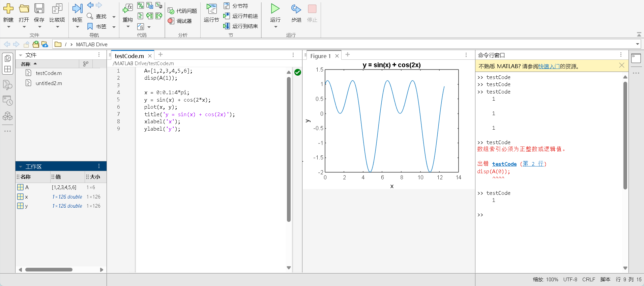Toggle the Files panel sidebar icon
Viewport: 644px width, 286px height.
click(7, 58)
